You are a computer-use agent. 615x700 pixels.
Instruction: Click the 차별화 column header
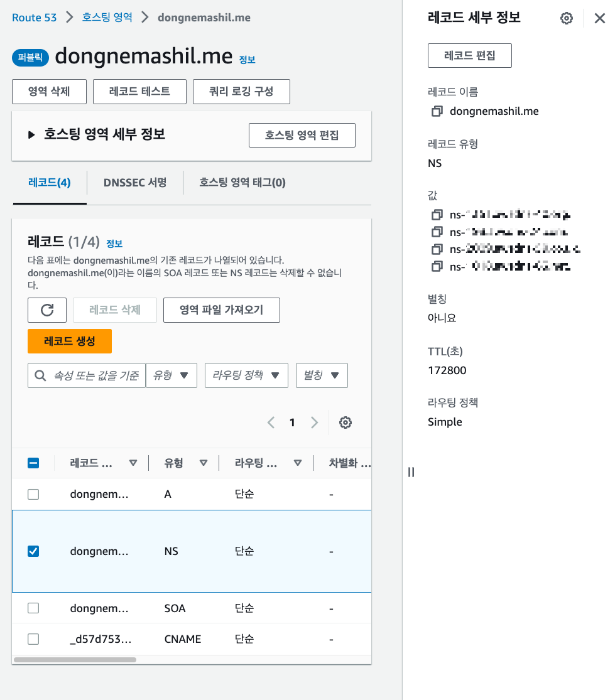[350, 463]
